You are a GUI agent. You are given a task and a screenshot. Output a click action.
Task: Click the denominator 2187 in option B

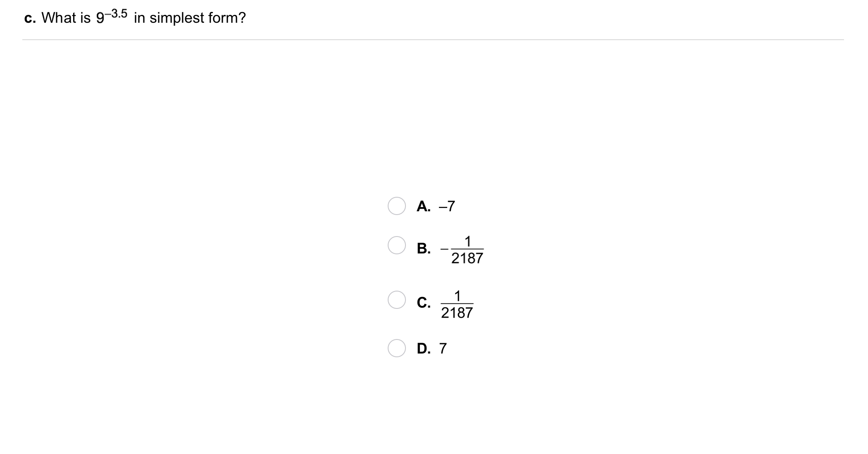coord(467,258)
